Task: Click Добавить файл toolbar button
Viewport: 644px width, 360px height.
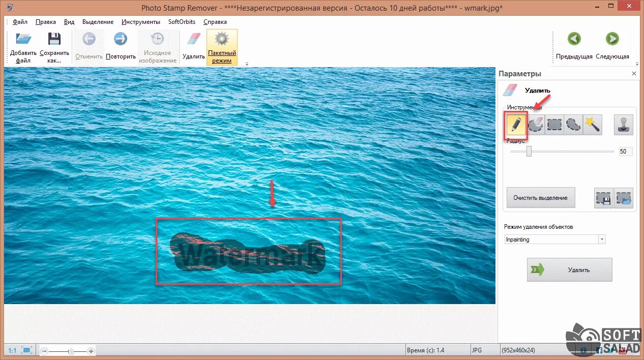Action: click(23, 47)
